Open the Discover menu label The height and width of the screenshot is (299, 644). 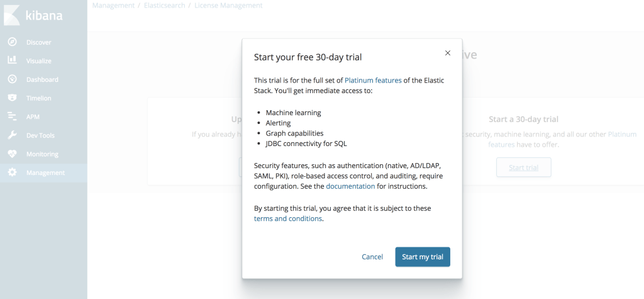(x=39, y=42)
